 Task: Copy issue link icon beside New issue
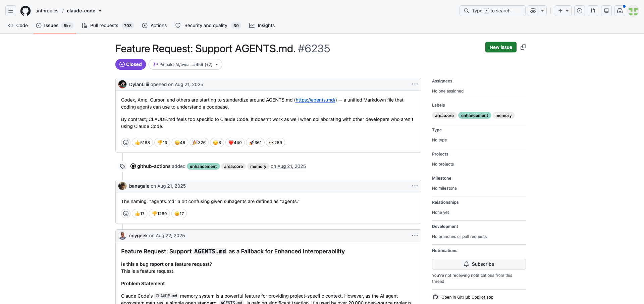(x=523, y=47)
